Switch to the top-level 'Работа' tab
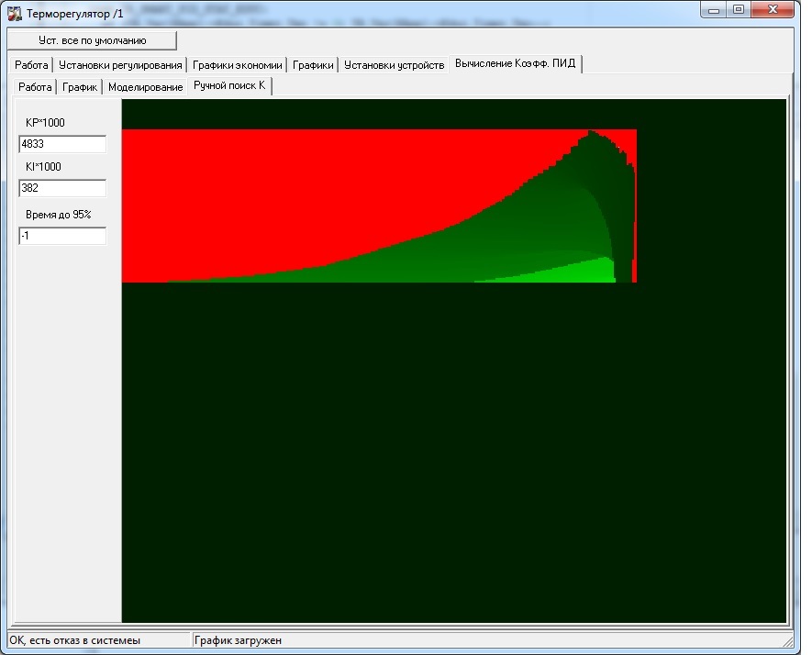 pyautogui.click(x=31, y=65)
